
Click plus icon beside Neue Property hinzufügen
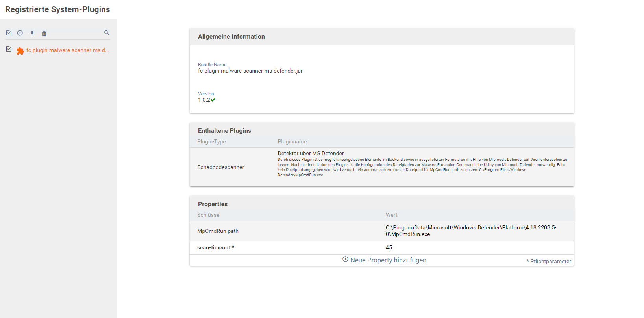345,259
